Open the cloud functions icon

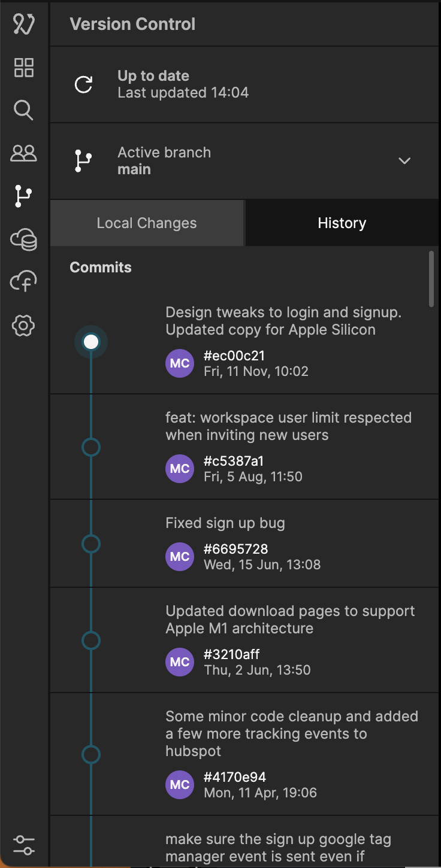click(x=24, y=282)
